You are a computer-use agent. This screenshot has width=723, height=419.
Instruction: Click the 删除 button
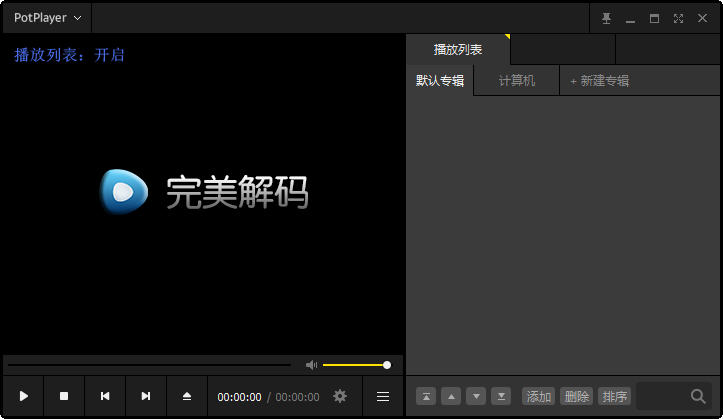576,396
